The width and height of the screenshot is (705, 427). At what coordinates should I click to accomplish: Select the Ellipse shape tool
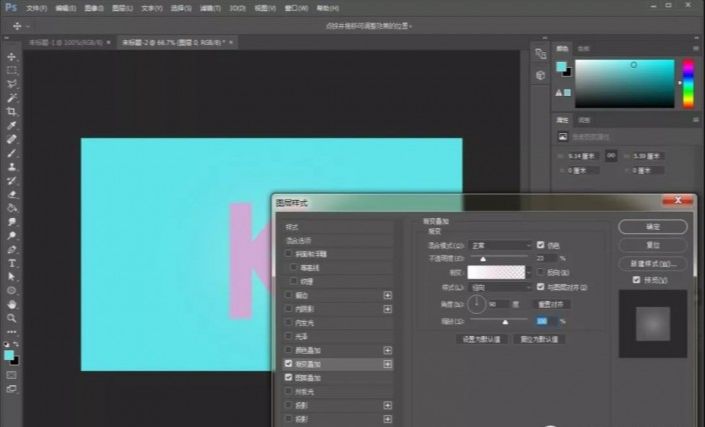[x=12, y=291]
